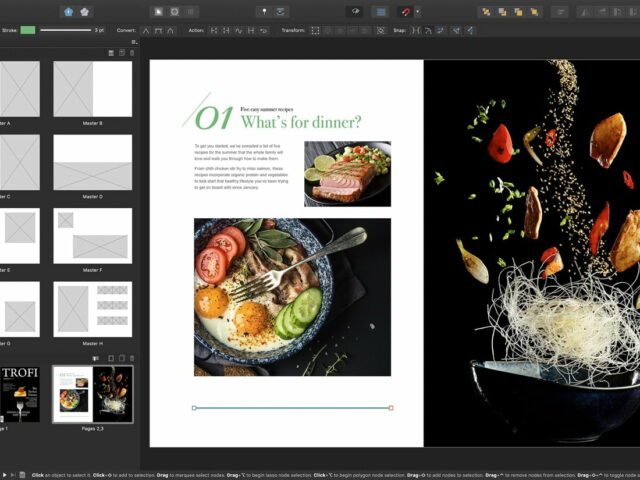Toggle the baseline grid button

point(381,12)
